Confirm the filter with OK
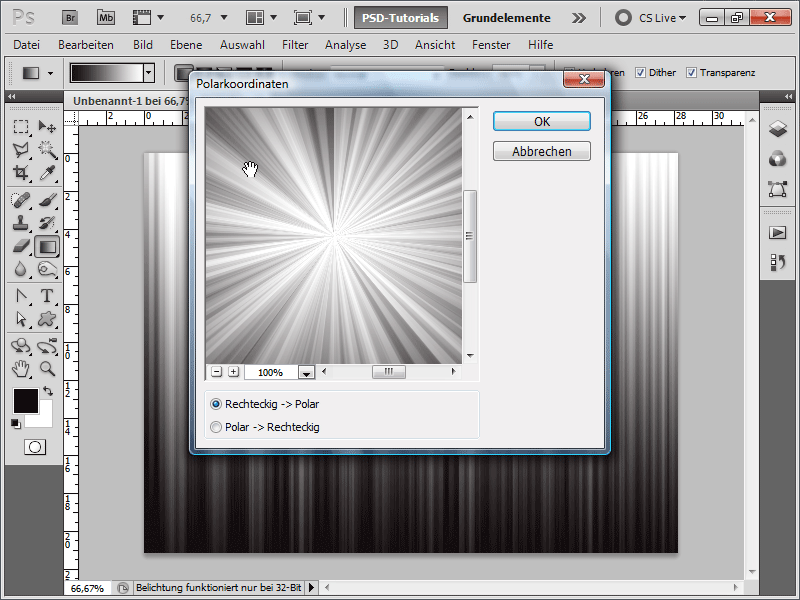The height and width of the screenshot is (600, 800). click(542, 121)
